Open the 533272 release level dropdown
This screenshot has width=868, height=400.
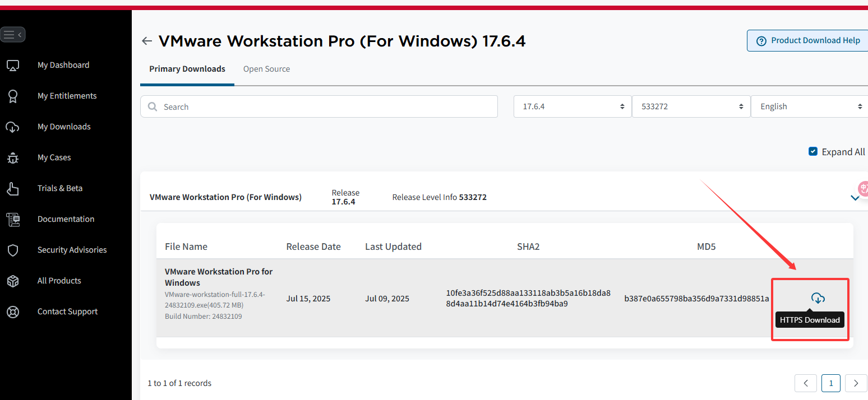[691, 106]
